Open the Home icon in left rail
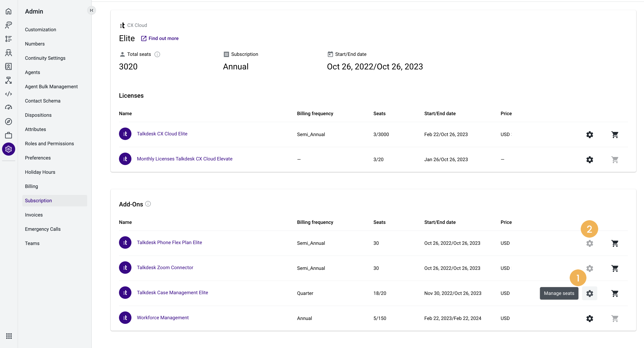 point(9,11)
